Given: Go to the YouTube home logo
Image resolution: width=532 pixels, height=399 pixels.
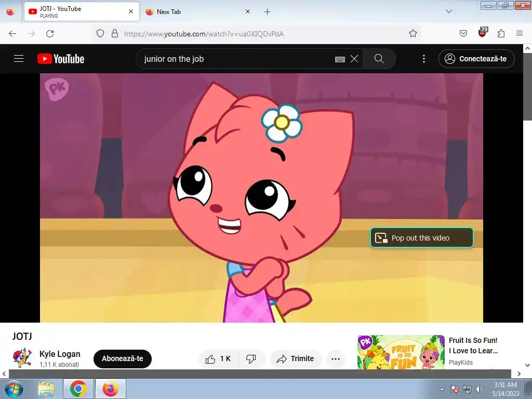Looking at the screenshot, I should point(61,59).
